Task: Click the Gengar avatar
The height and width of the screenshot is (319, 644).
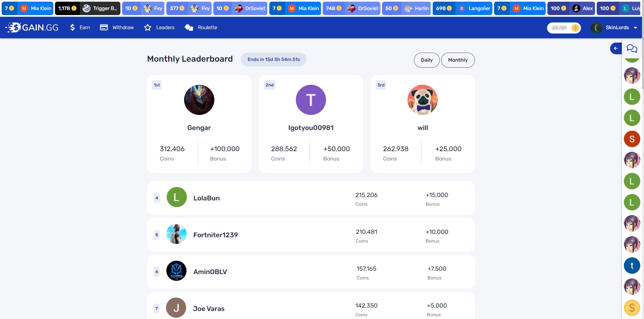Action: coord(199,100)
